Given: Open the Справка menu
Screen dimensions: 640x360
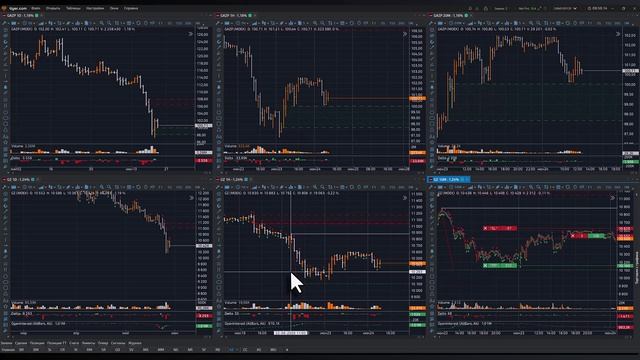Looking at the screenshot, I should (131, 8).
